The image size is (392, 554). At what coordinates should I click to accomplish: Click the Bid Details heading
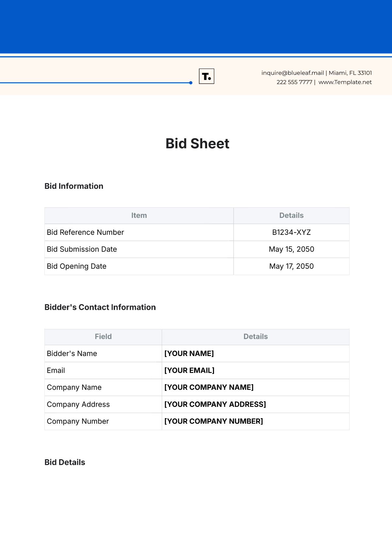[65, 462]
